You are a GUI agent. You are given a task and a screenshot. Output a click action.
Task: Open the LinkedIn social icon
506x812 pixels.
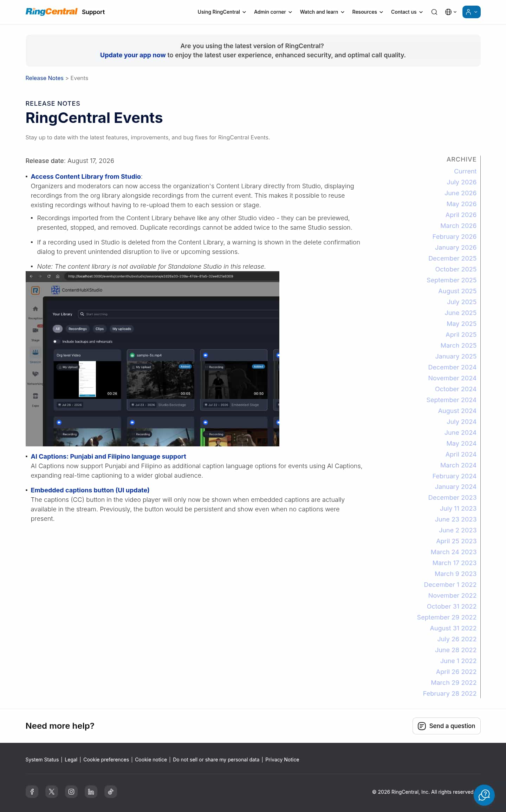(91, 792)
